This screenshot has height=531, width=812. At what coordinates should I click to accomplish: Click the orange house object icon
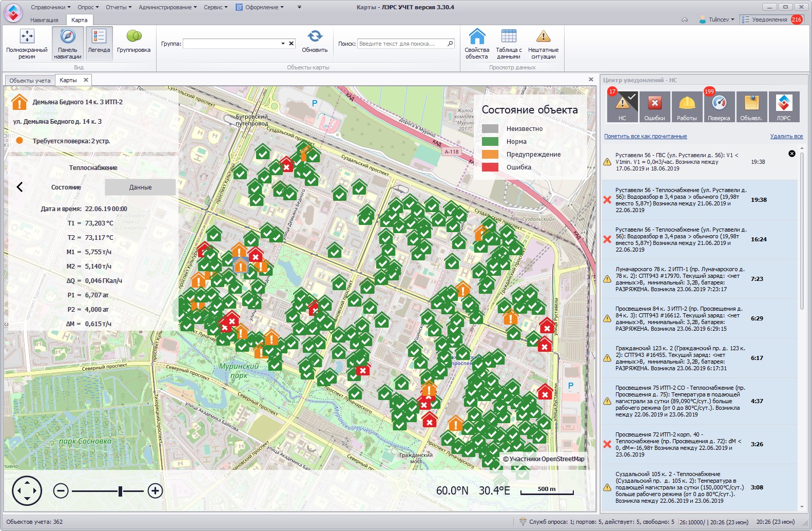[20, 102]
